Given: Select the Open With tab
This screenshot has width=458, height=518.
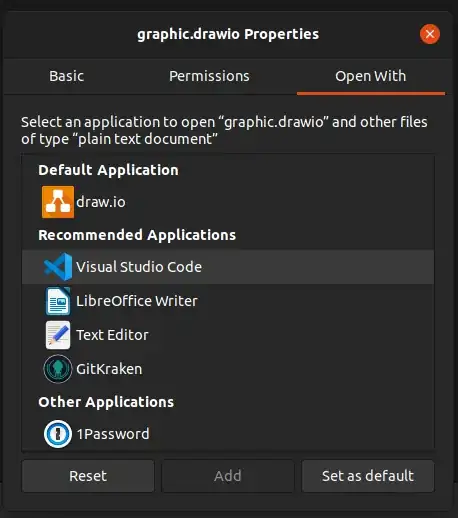Looking at the screenshot, I should point(371,76).
